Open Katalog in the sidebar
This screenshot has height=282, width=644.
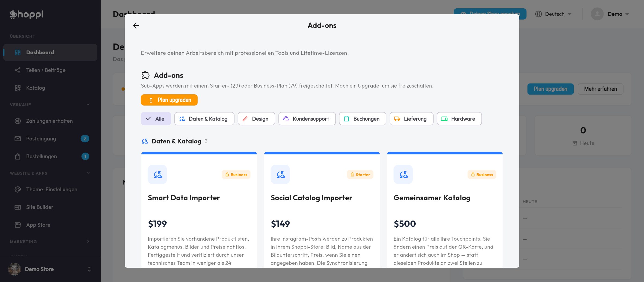(x=50, y=88)
